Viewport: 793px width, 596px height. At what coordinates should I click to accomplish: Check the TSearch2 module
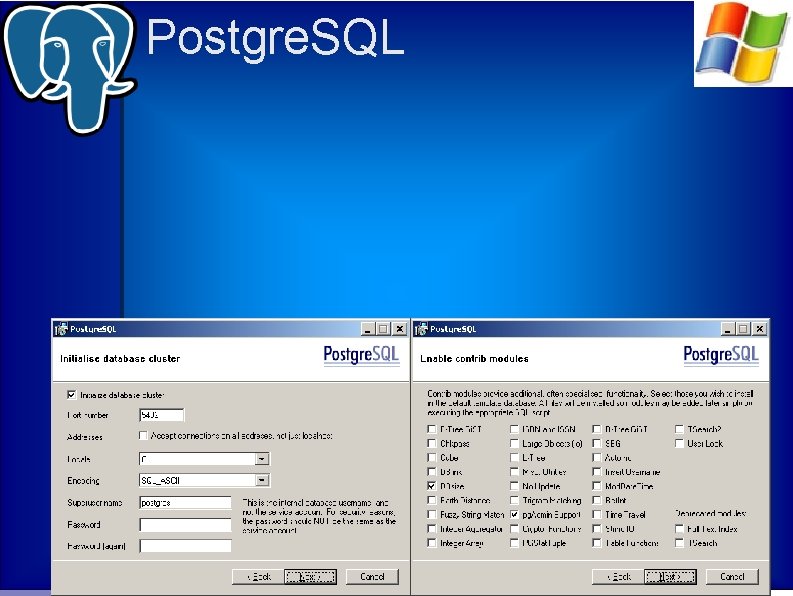point(679,429)
